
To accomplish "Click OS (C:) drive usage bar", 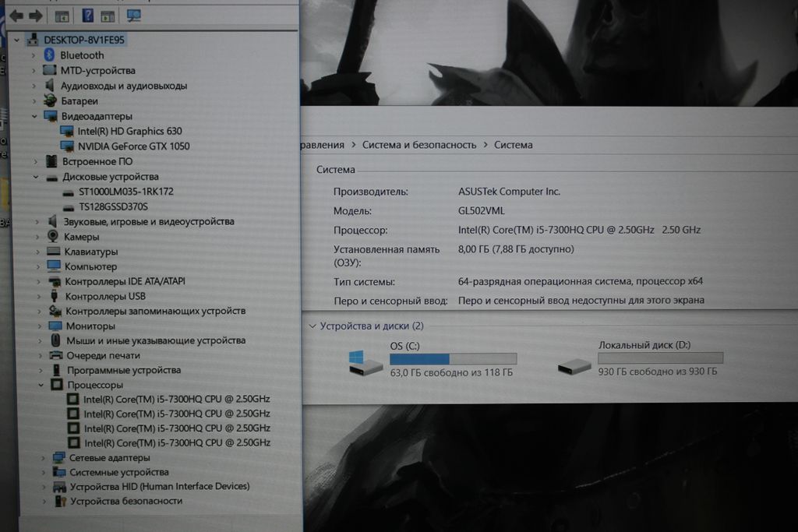I will point(453,359).
